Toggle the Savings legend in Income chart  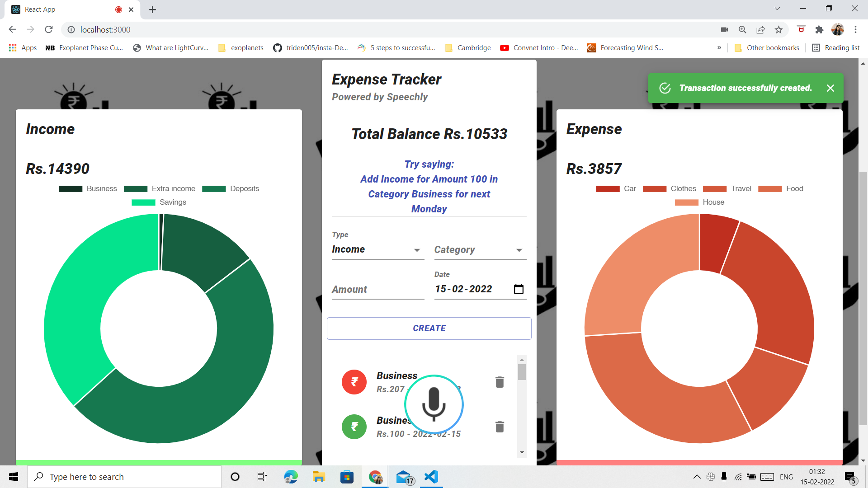[159, 202]
